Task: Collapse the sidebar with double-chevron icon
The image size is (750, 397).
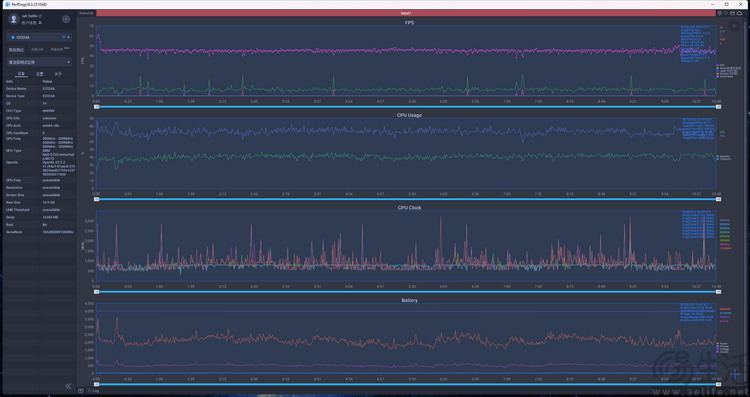Action: (68, 386)
